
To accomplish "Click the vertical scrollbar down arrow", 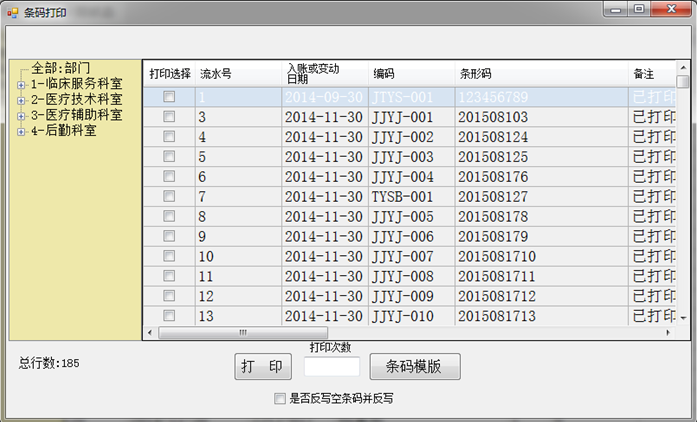I will 683,318.
